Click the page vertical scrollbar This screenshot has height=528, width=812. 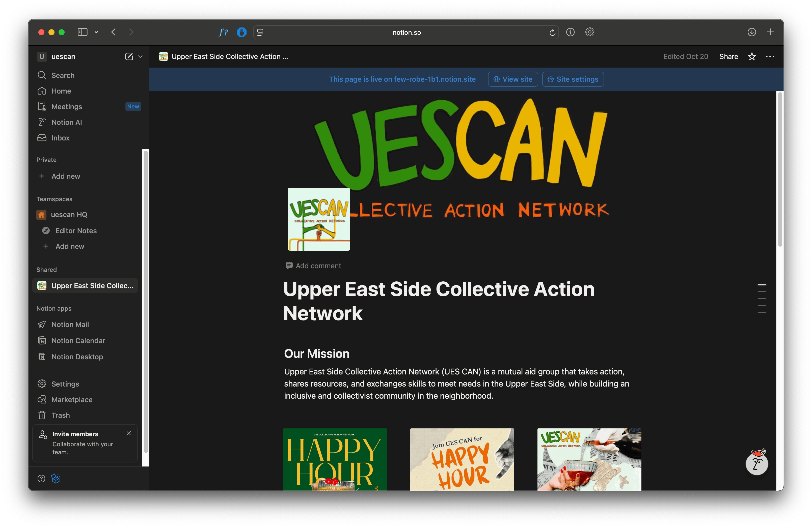tap(780, 169)
